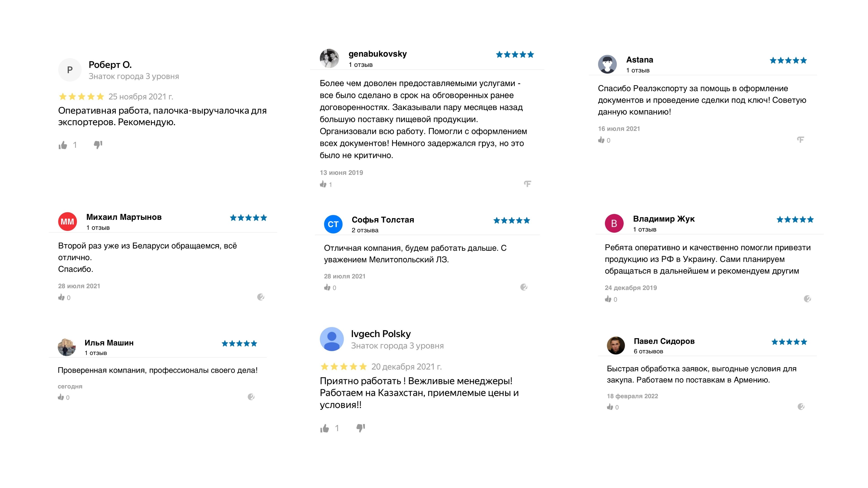Click Владимир Жук's five-star rating
Viewport: 868px width, 488px height.
(x=795, y=220)
